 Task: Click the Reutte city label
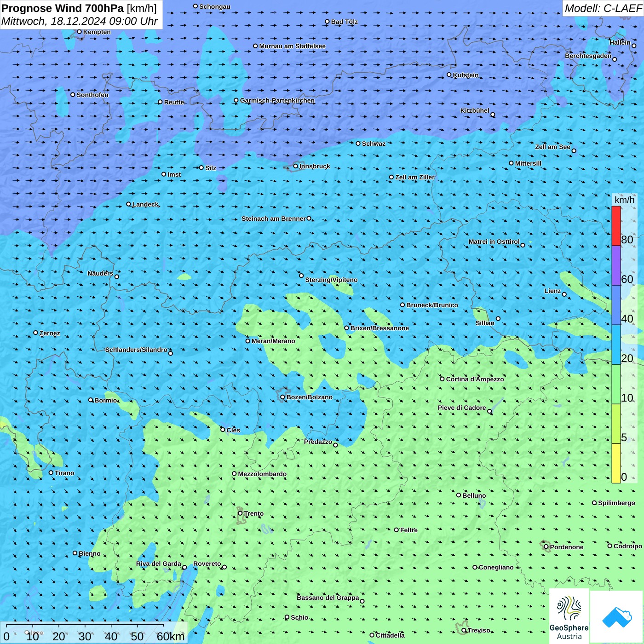point(174,102)
